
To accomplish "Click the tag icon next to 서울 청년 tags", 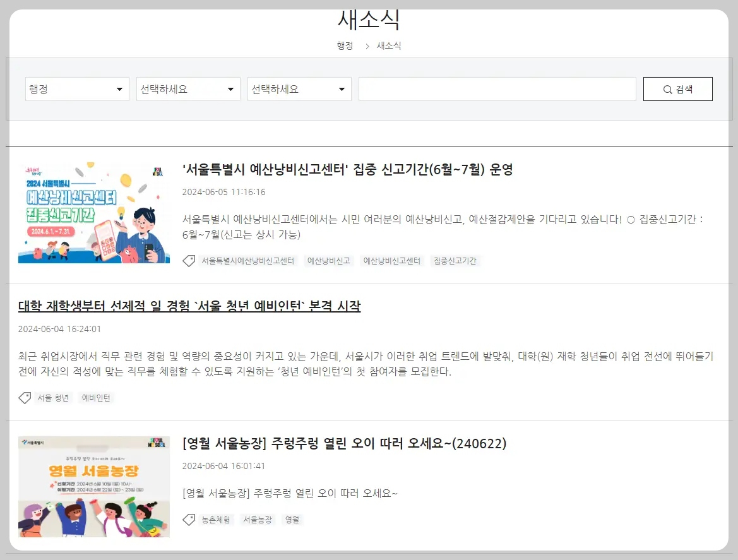I will pyautogui.click(x=25, y=397).
